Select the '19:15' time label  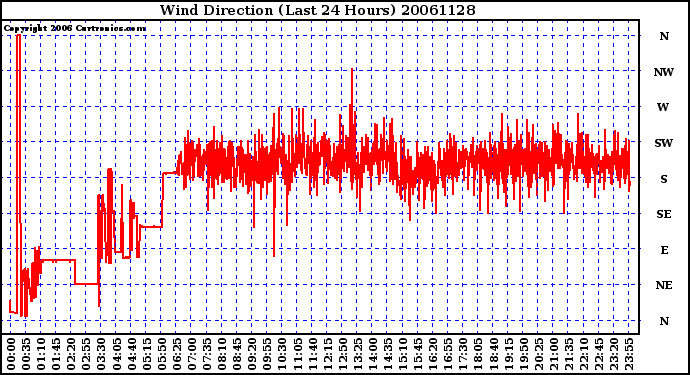click(x=508, y=355)
